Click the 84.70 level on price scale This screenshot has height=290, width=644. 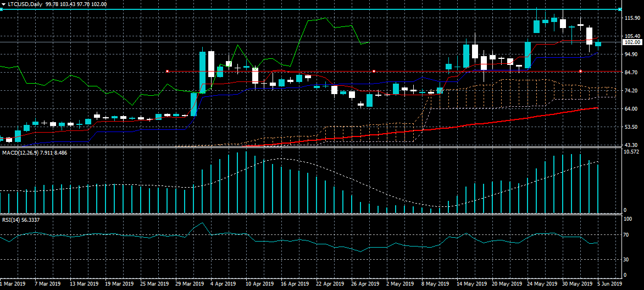(x=630, y=73)
